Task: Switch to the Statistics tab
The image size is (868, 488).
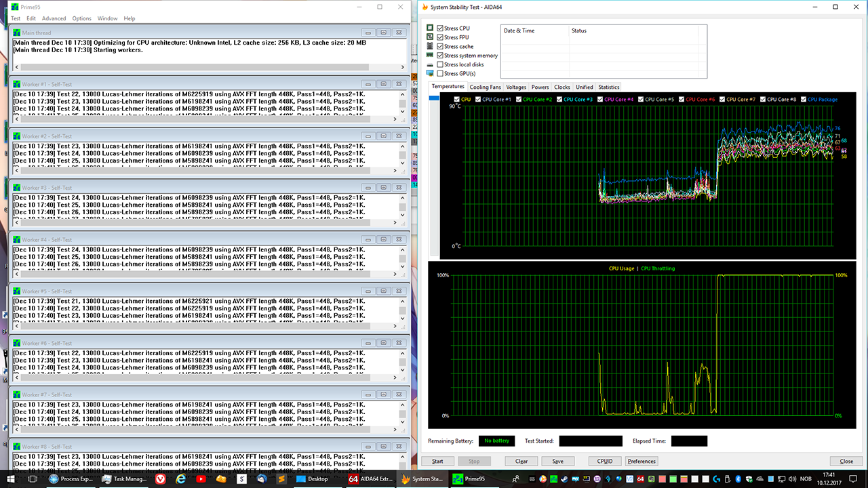Action: [x=609, y=87]
